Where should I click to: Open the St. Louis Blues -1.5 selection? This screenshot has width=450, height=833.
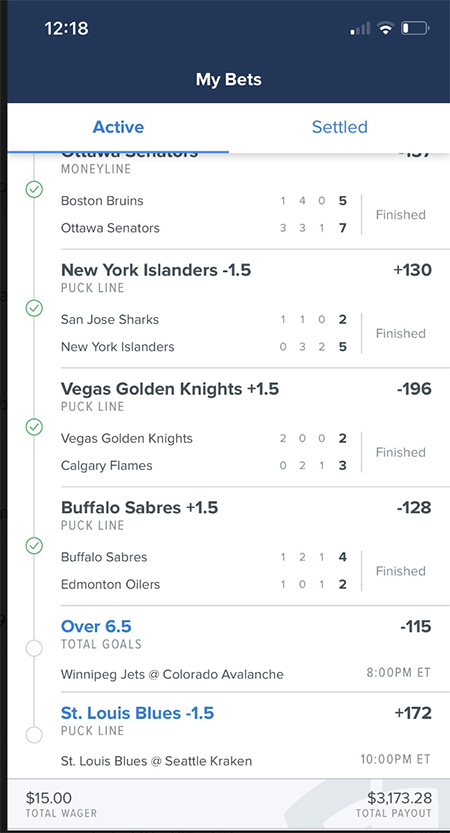point(138,713)
